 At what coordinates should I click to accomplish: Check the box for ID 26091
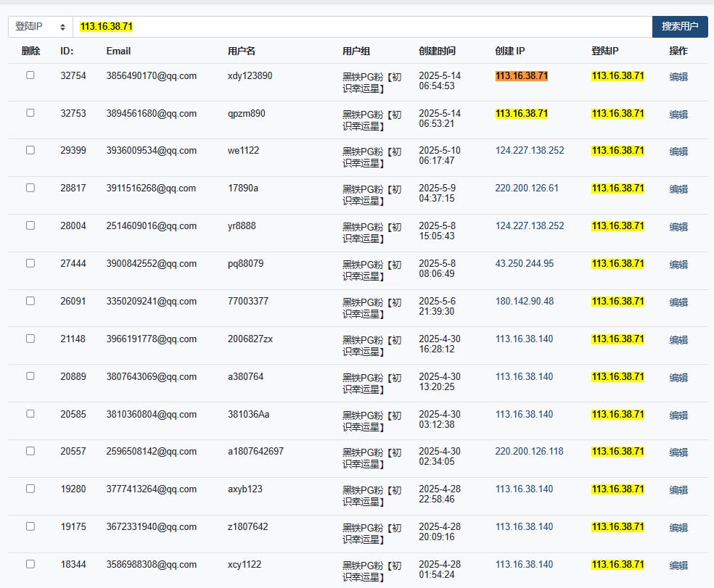(x=30, y=302)
